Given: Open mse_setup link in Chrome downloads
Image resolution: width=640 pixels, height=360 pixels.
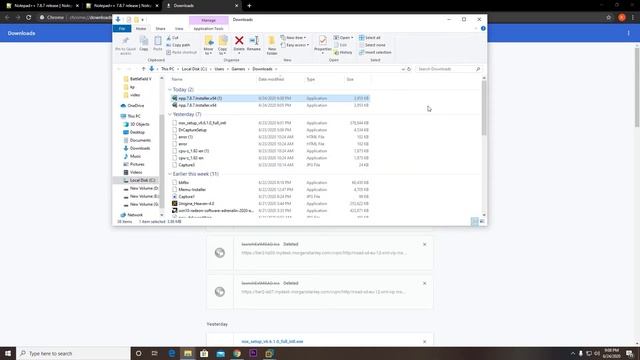Looking at the screenshot, I should [272, 342].
